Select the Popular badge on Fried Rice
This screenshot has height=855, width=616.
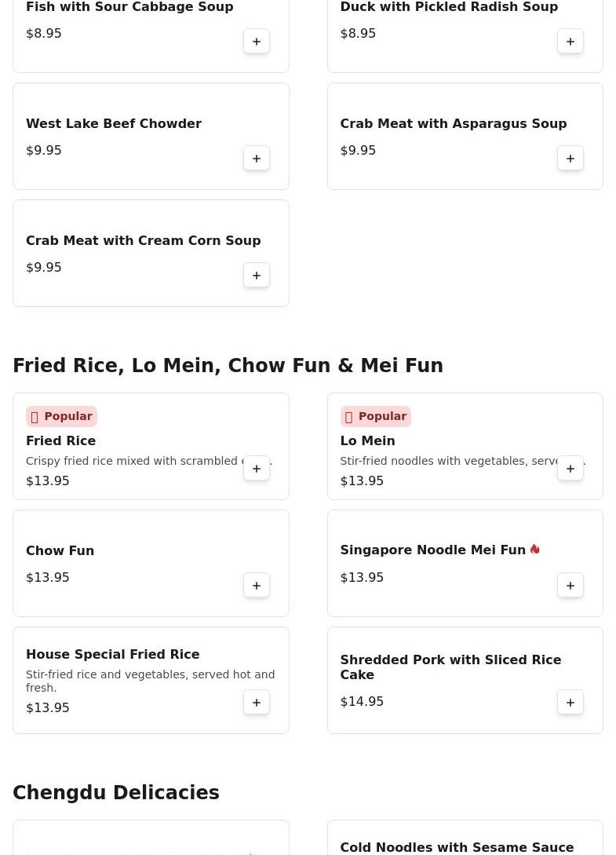[x=61, y=416]
